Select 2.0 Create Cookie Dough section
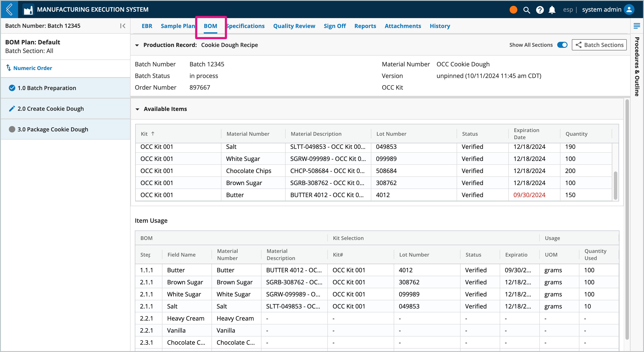 click(65, 109)
